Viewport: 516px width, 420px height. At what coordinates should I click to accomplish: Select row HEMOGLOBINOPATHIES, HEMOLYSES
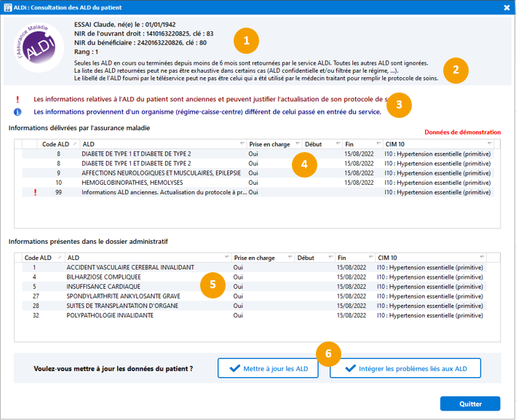(x=258, y=183)
